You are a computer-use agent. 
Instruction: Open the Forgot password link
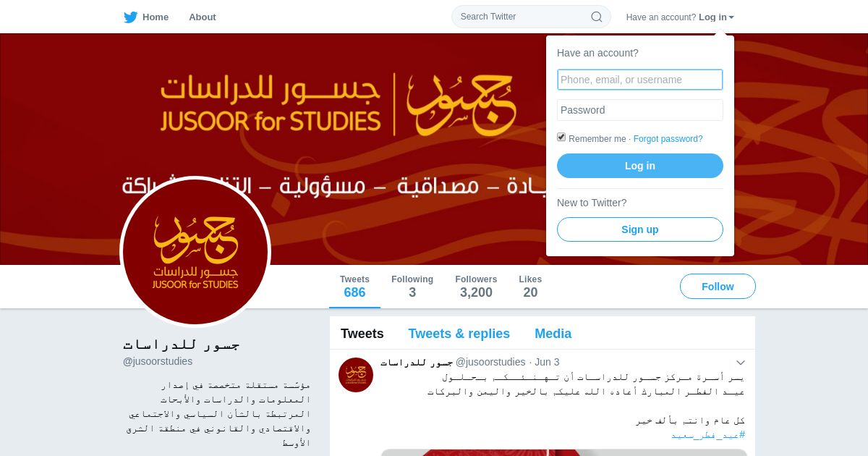click(668, 139)
